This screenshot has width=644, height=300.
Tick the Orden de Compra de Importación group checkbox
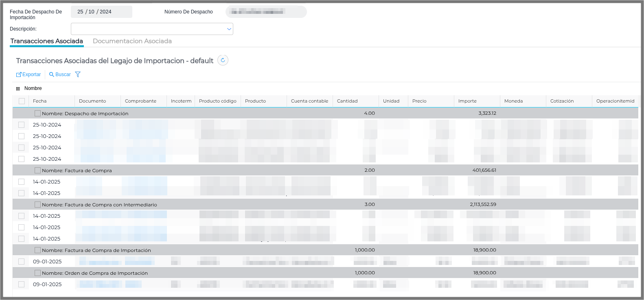37,273
